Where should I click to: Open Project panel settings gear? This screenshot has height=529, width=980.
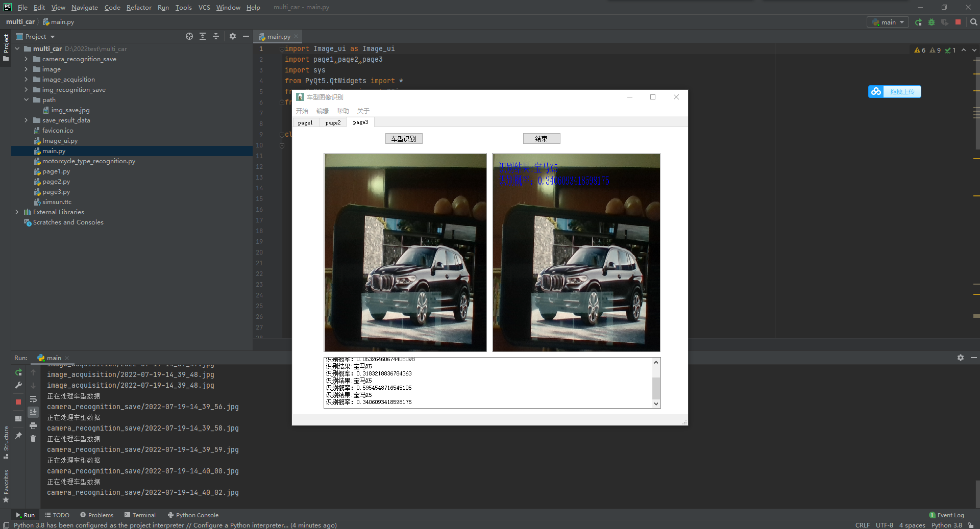[233, 36]
